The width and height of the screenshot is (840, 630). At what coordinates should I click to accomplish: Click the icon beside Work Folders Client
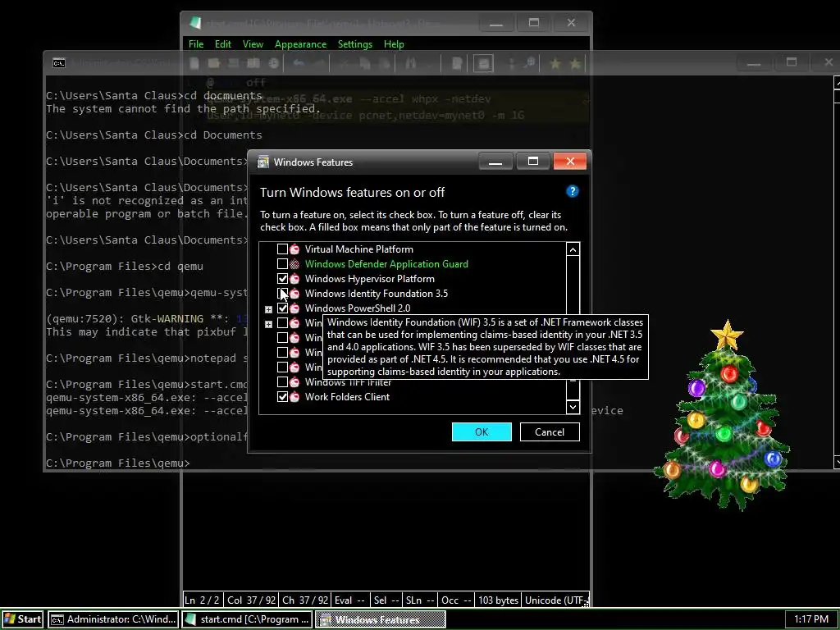[294, 397]
